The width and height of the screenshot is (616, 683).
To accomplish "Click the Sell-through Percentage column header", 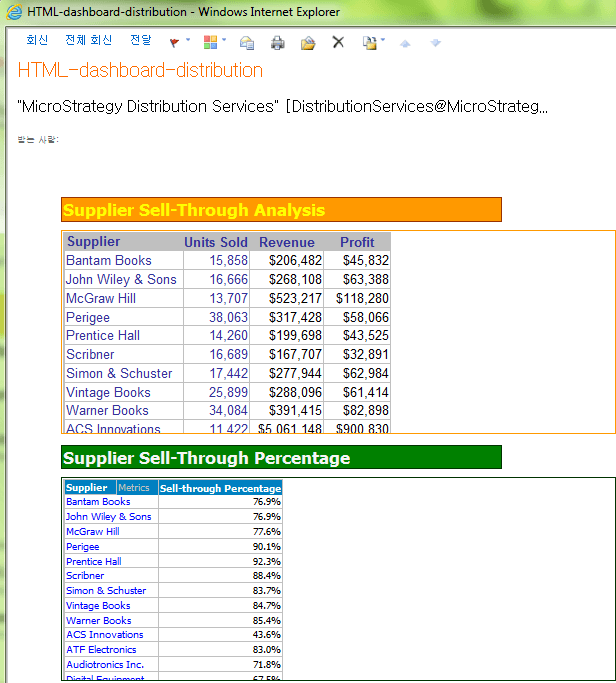I will pyautogui.click(x=220, y=488).
